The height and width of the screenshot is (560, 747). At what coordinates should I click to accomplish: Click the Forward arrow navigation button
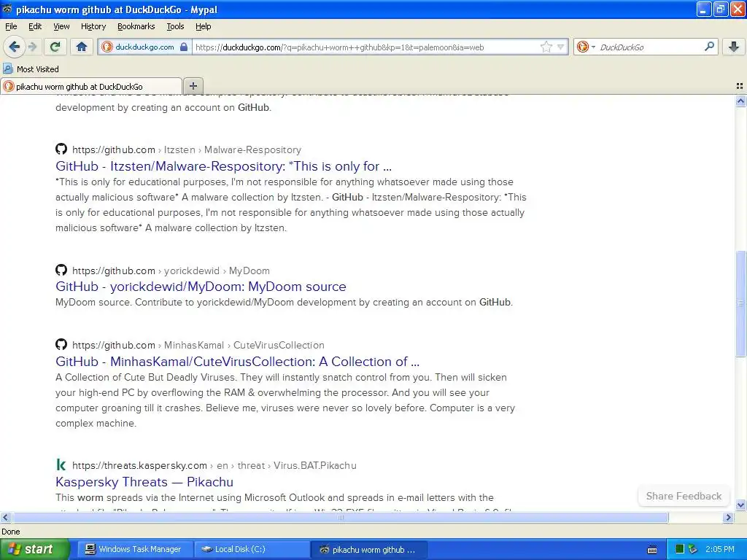pos(33,47)
